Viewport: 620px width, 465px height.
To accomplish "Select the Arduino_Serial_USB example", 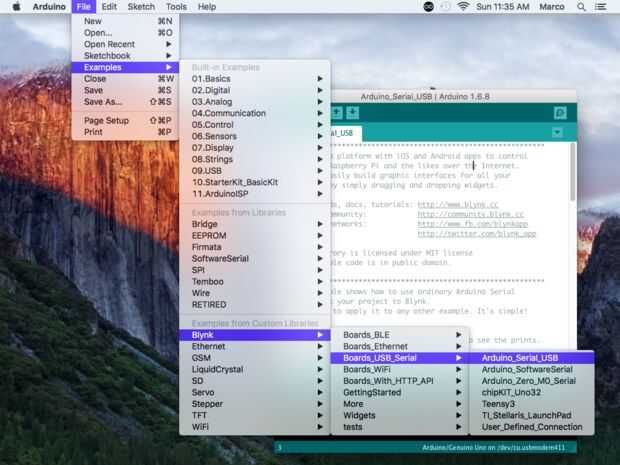I will coord(532,358).
